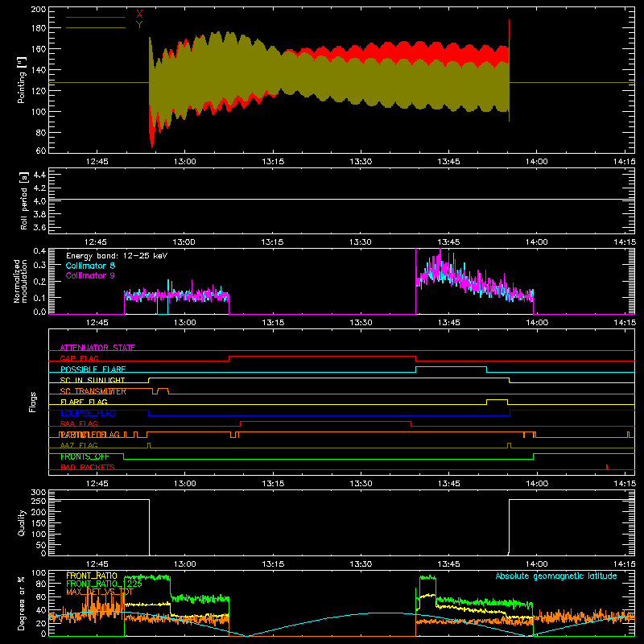Click 'Energy band: 12-25 keV' text

click(117, 256)
